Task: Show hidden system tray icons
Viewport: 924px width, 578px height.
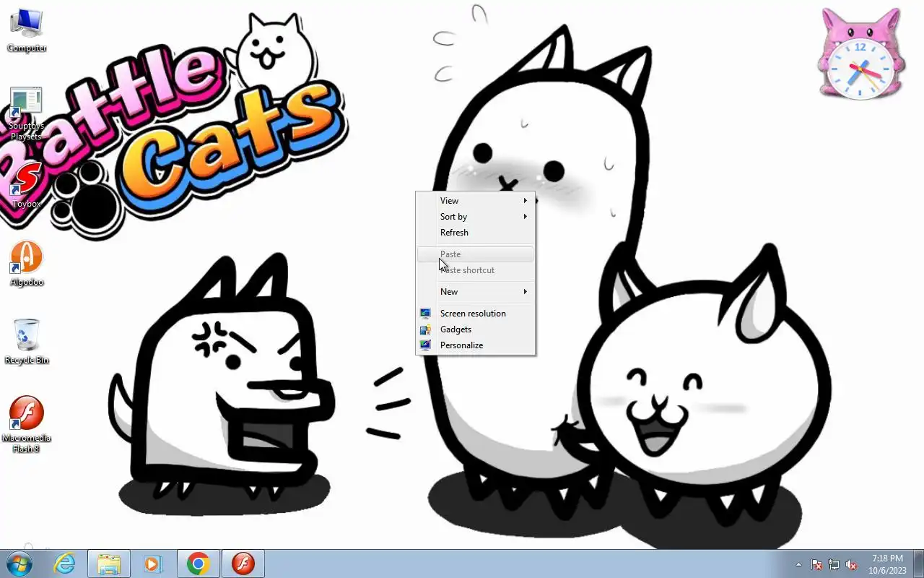Action: pos(798,564)
